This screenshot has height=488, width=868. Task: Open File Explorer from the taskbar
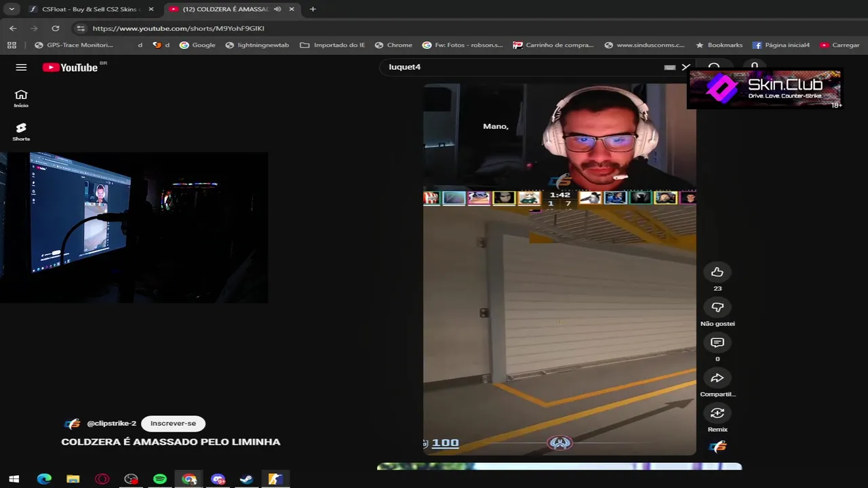click(x=73, y=479)
